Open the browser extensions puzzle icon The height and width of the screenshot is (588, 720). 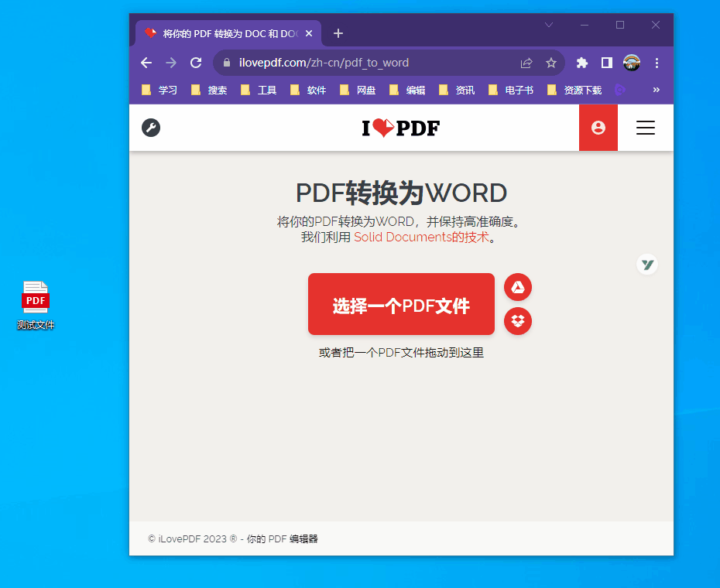(x=581, y=63)
